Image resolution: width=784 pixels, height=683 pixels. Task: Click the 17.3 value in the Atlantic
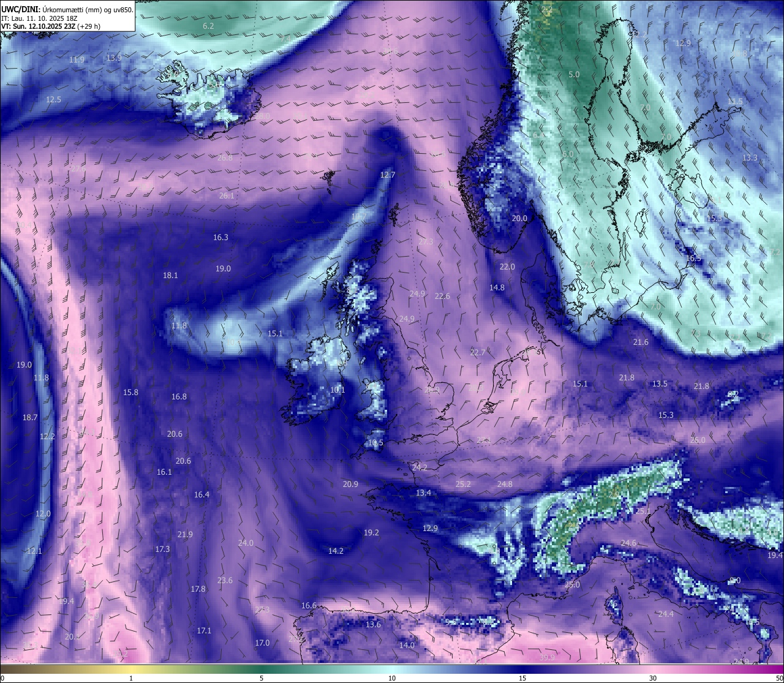(x=162, y=549)
